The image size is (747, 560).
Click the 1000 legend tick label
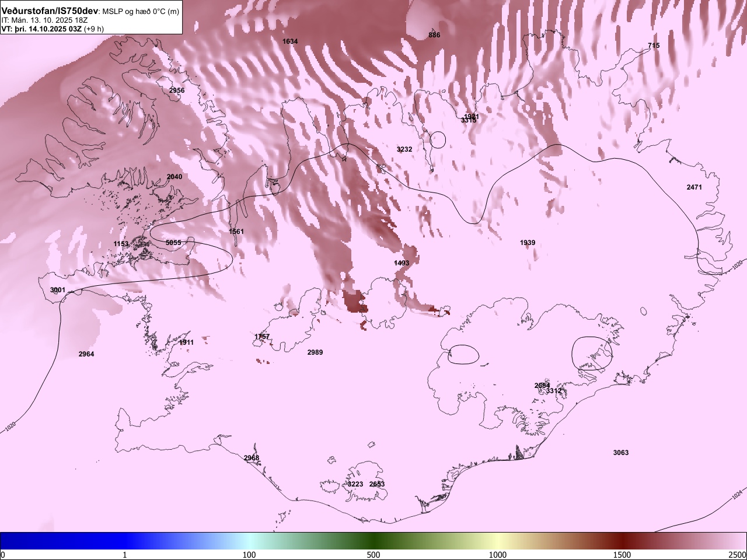pos(498,555)
